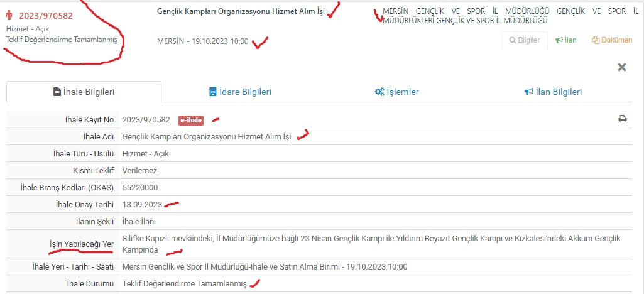Image resolution: width=644 pixels, height=294 pixels.
Task: Click the Kısmi Teklif label
Action: [x=94, y=171]
